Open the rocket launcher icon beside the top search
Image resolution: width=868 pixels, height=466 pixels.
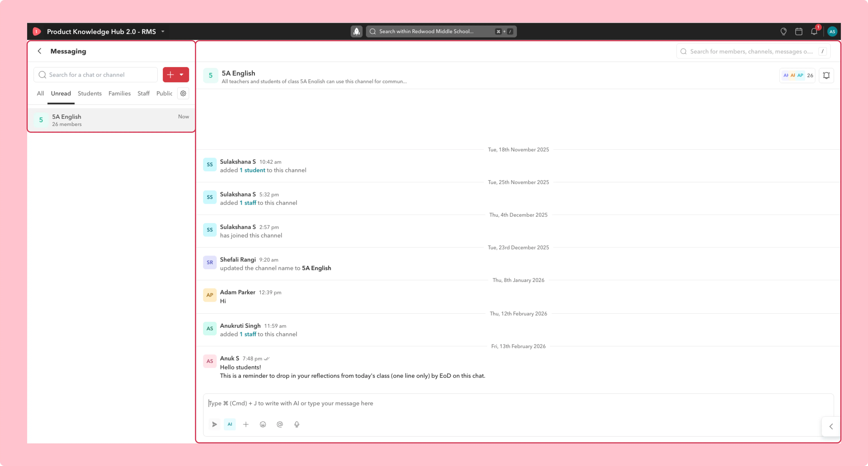[x=356, y=31]
